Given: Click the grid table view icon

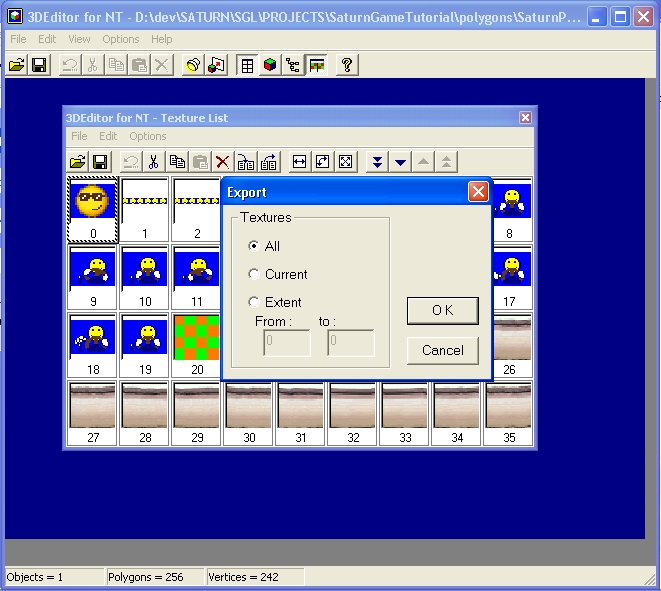Looking at the screenshot, I should 247,65.
